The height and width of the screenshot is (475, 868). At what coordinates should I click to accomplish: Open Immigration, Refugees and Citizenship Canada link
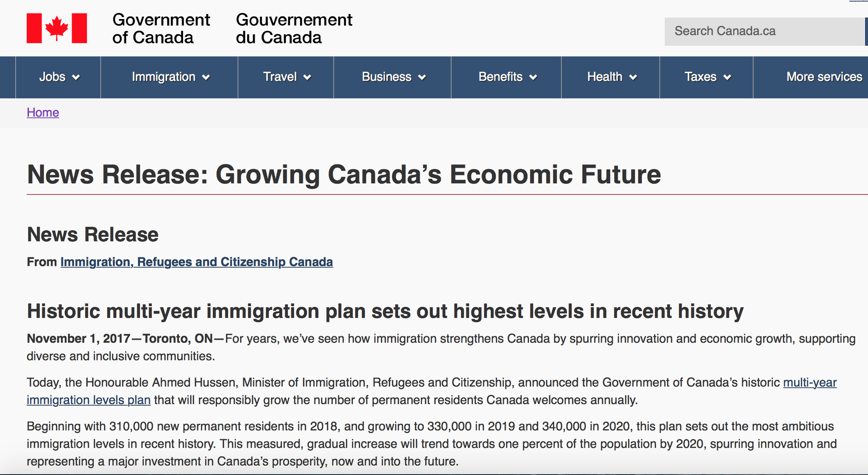pyautogui.click(x=197, y=262)
